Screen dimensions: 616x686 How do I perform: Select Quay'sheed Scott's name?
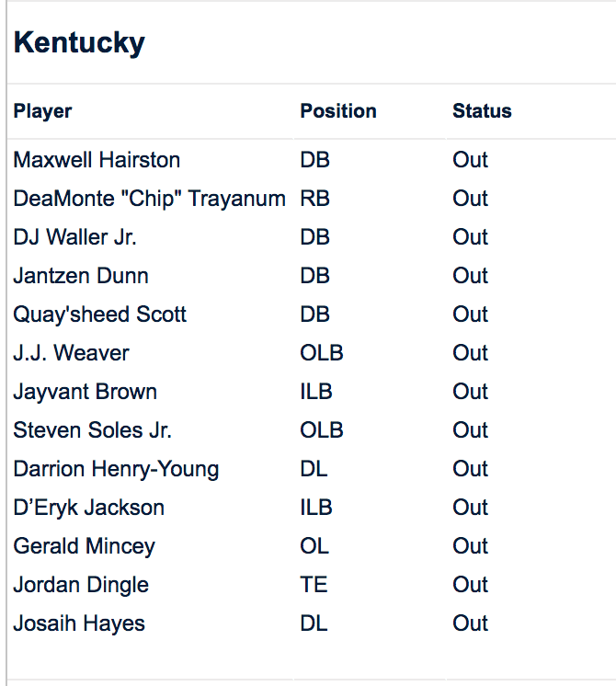pyautogui.click(x=99, y=314)
